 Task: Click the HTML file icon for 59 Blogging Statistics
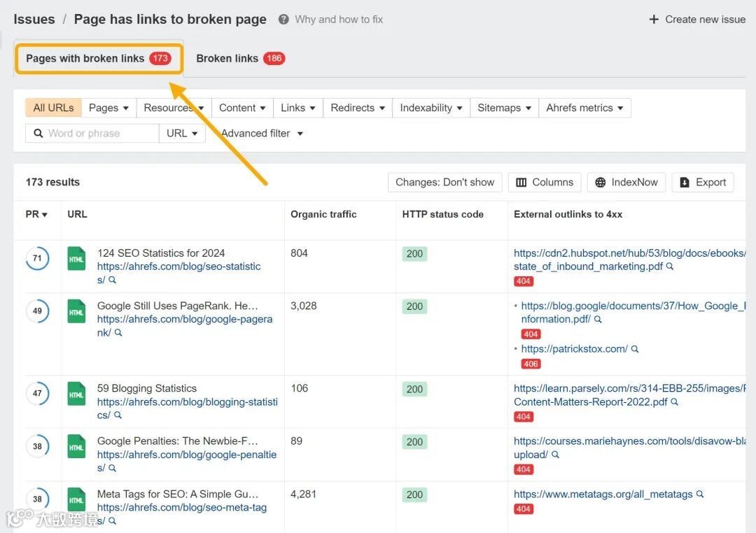click(76, 394)
